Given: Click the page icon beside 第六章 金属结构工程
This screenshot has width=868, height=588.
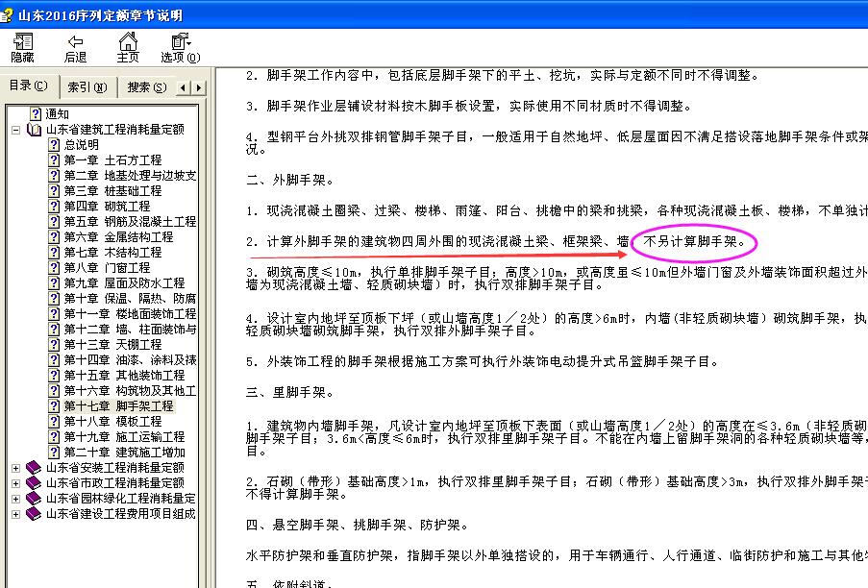Looking at the screenshot, I should click(x=54, y=237).
